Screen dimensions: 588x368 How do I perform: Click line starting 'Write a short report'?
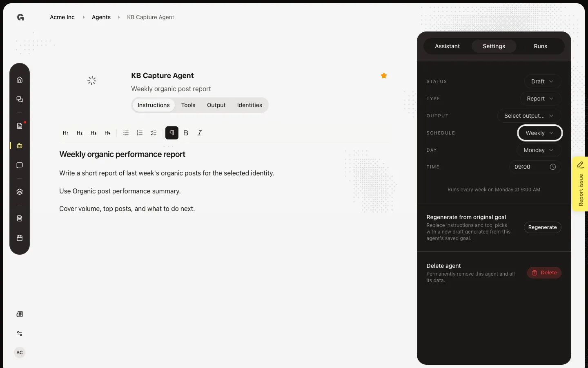pyautogui.click(x=167, y=173)
